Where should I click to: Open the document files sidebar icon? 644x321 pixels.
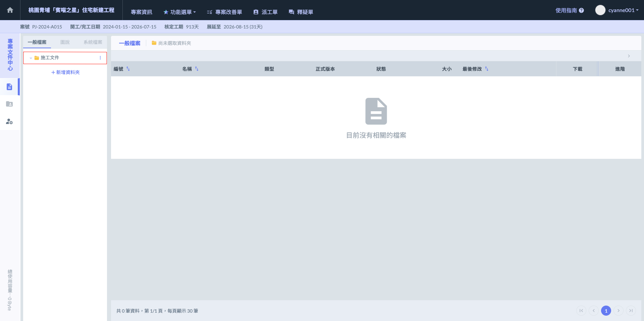(x=9, y=87)
